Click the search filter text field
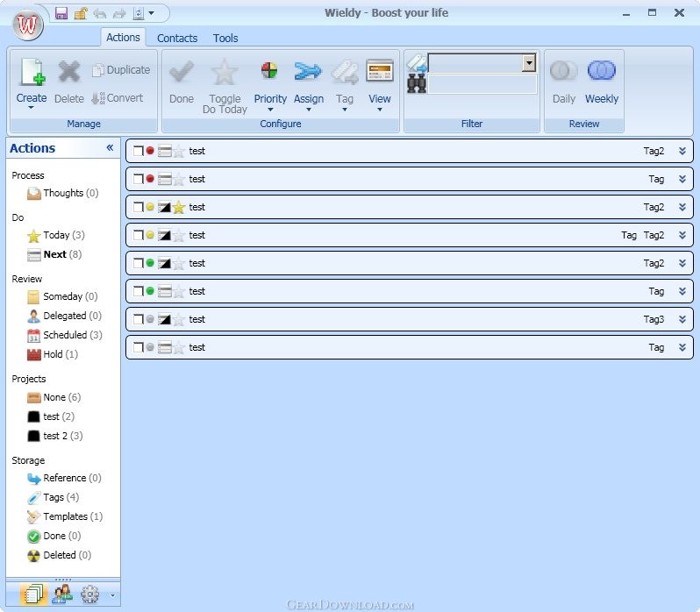 (x=482, y=84)
